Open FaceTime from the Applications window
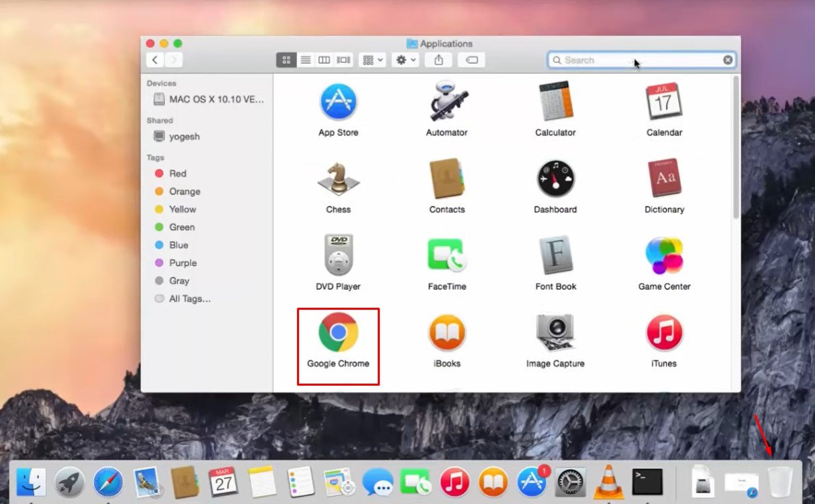 pos(447,256)
